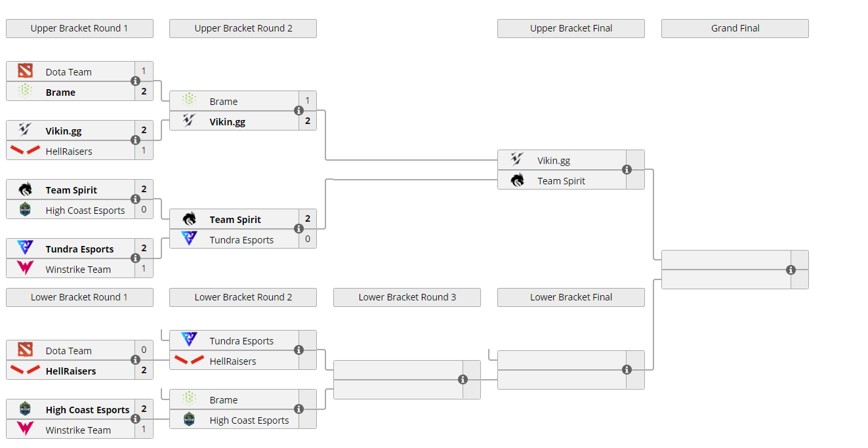This screenshot has height=448, width=868.
Task: Select the Grand Final header
Action: pyautogui.click(x=735, y=28)
